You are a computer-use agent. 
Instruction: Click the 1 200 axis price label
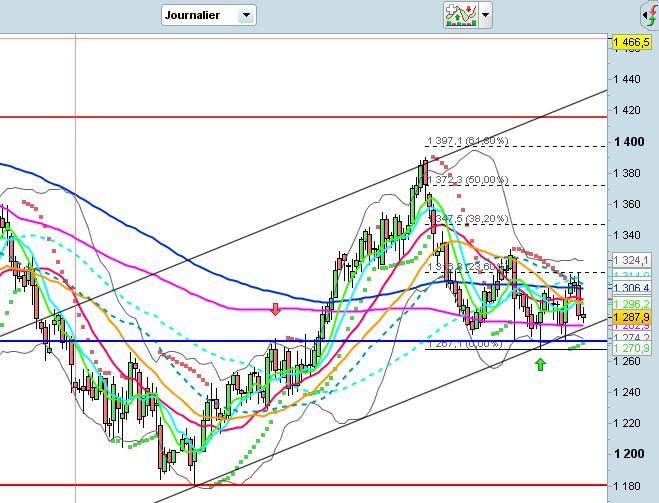coord(629,454)
